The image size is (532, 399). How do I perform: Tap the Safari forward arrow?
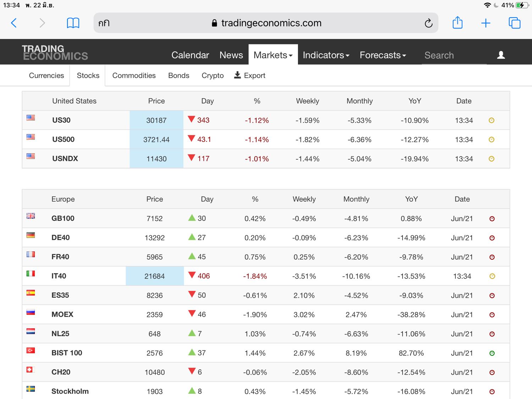click(42, 23)
